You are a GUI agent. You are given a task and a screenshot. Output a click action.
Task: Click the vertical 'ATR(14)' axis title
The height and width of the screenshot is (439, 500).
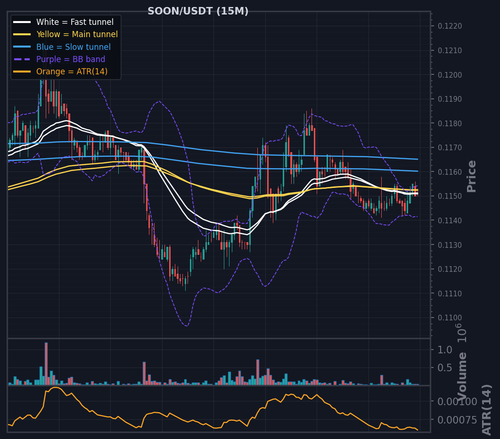(x=487, y=410)
